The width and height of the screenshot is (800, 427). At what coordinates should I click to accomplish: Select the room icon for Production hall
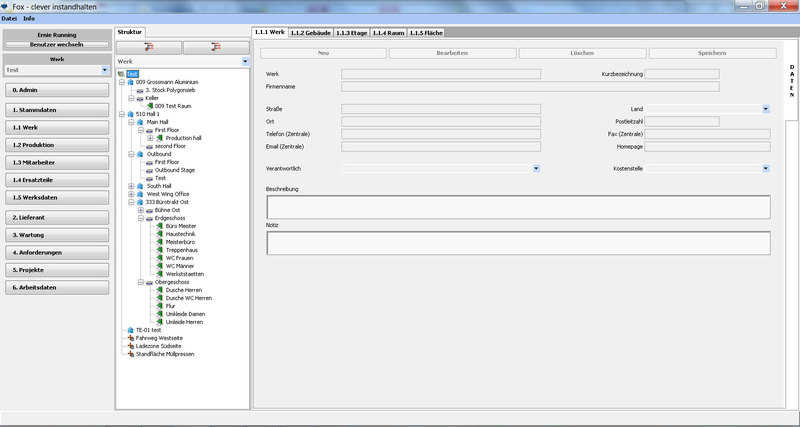(x=160, y=138)
